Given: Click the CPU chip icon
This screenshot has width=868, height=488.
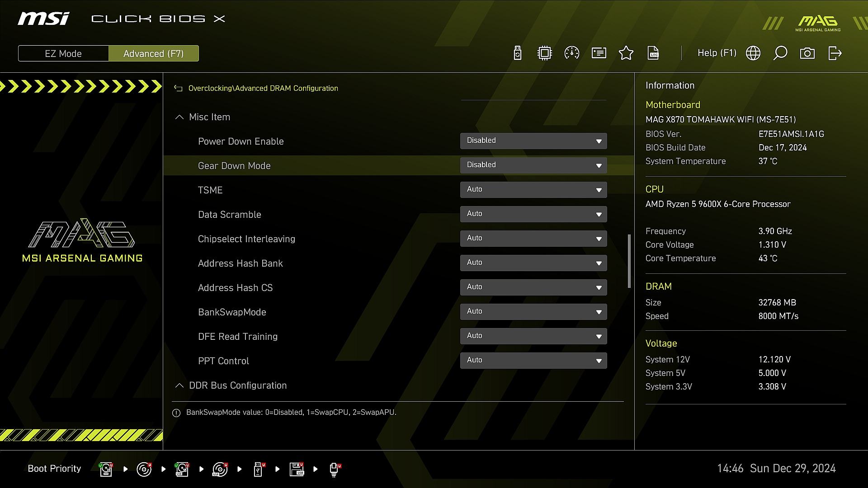Looking at the screenshot, I should [545, 53].
